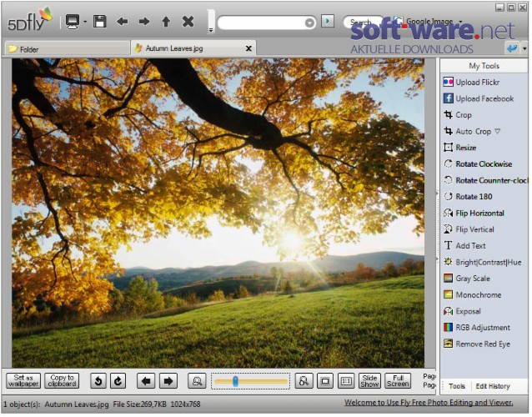This screenshot has width=532, height=417.
Task: Rotate Clockwise from My Tools list
Action: [x=478, y=164]
